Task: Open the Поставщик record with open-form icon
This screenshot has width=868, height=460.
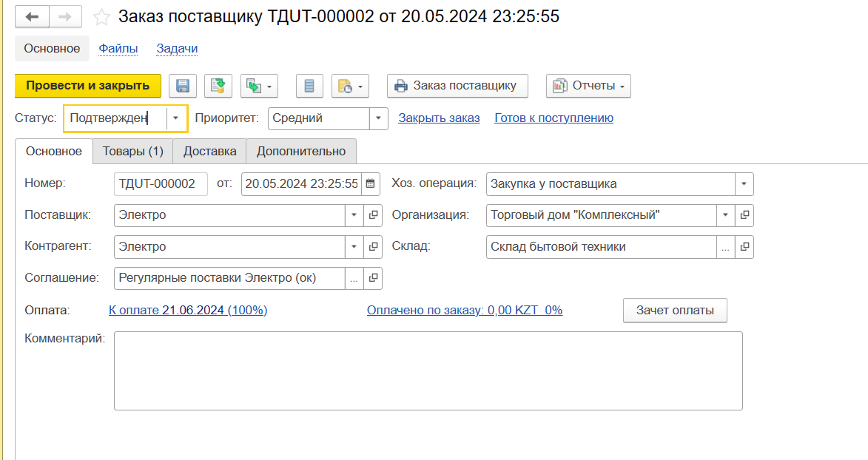Action: tap(374, 215)
